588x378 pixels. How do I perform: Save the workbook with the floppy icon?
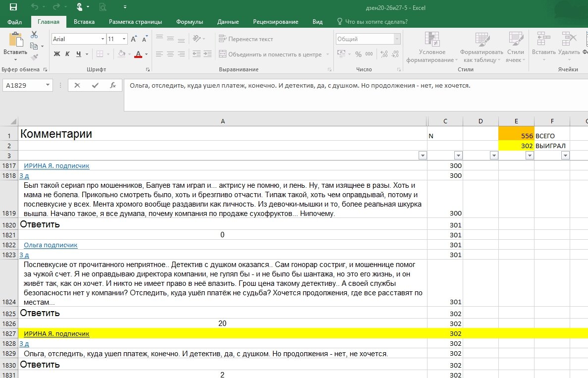(x=13, y=7)
